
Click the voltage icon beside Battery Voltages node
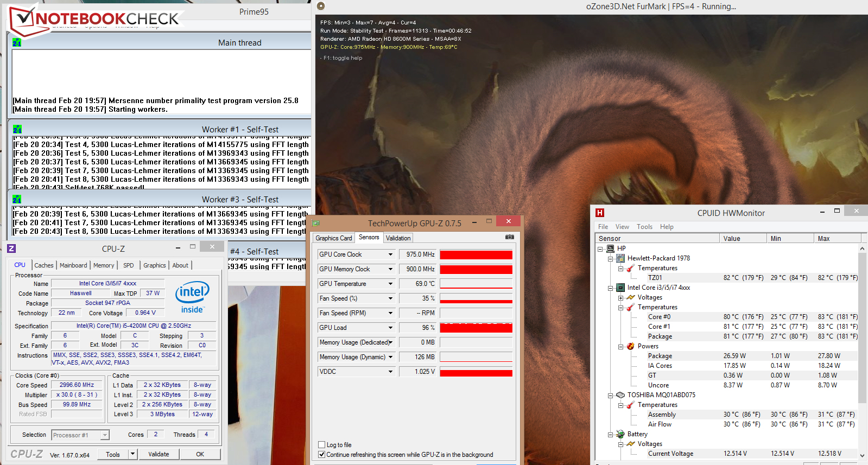(631, 444)
